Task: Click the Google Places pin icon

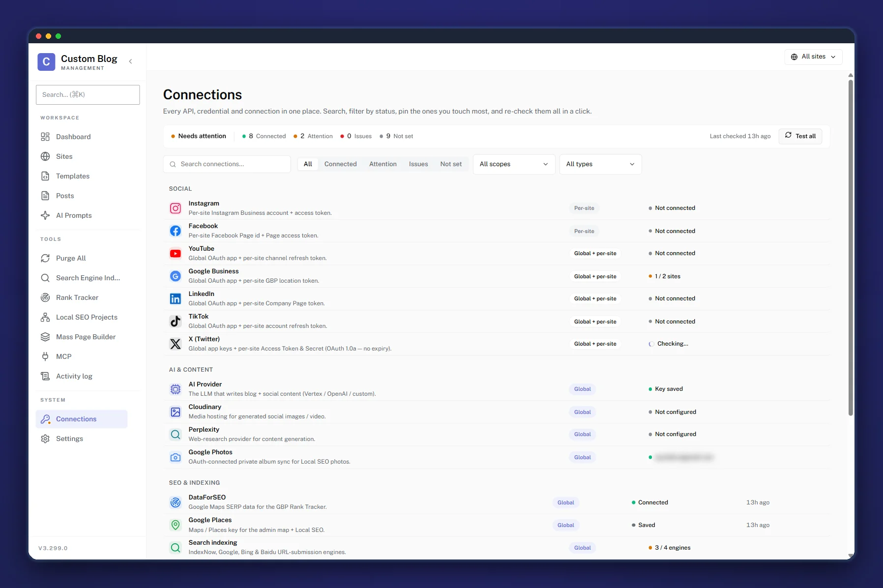Action: tap(176, 525)
